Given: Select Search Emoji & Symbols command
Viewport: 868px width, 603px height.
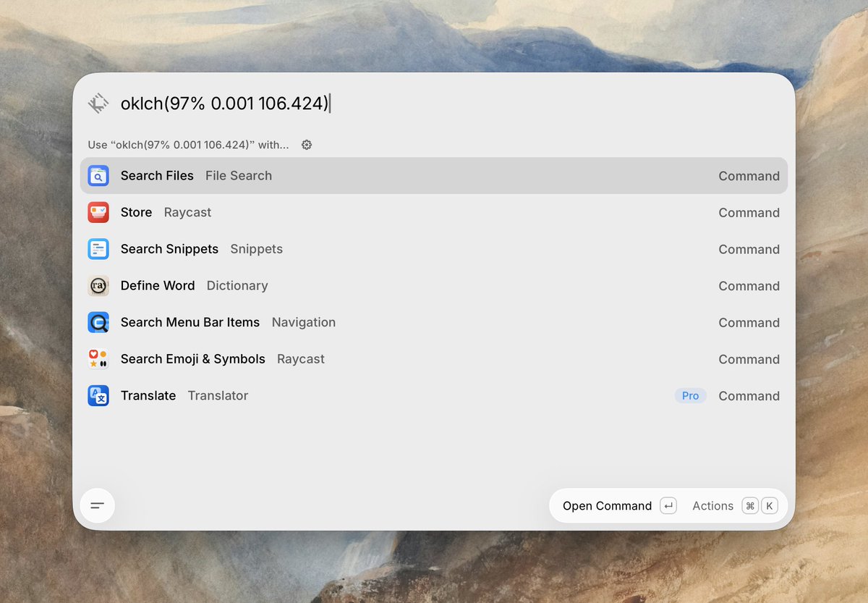Looking at the screenshot, I should point(434,359).
